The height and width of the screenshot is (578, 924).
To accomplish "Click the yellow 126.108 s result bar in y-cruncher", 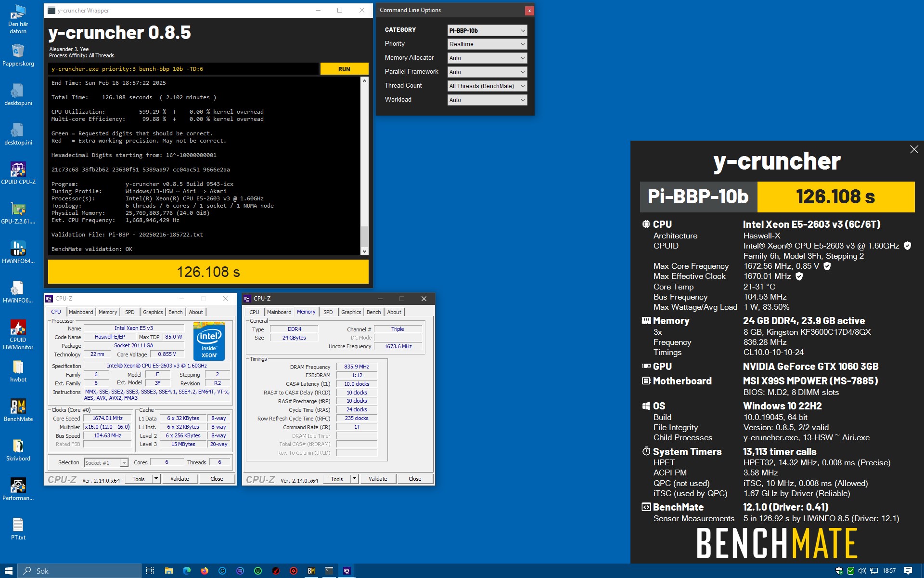I will click(208, 272).
